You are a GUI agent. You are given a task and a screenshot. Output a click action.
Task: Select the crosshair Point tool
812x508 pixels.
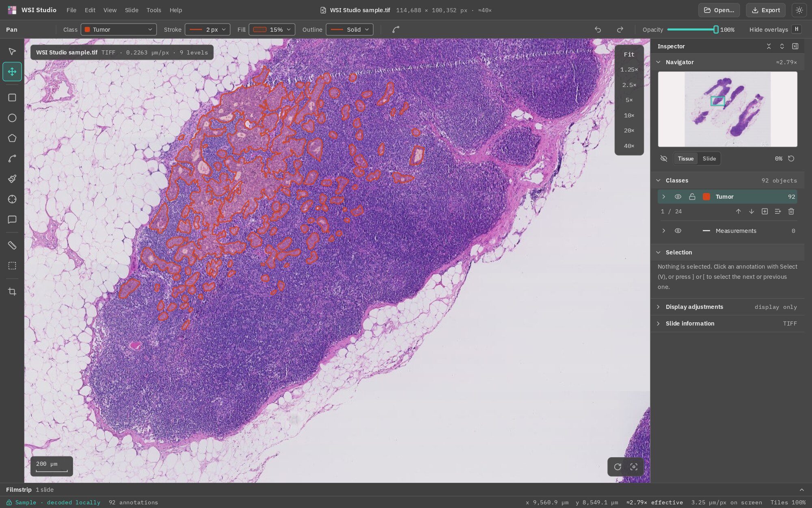[x=12, y=199]
